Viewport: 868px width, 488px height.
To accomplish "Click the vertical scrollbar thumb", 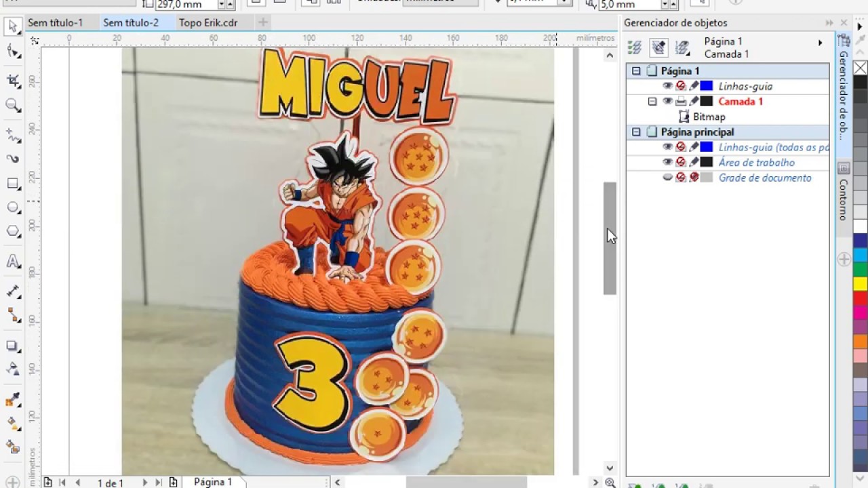I will [610, 238].
